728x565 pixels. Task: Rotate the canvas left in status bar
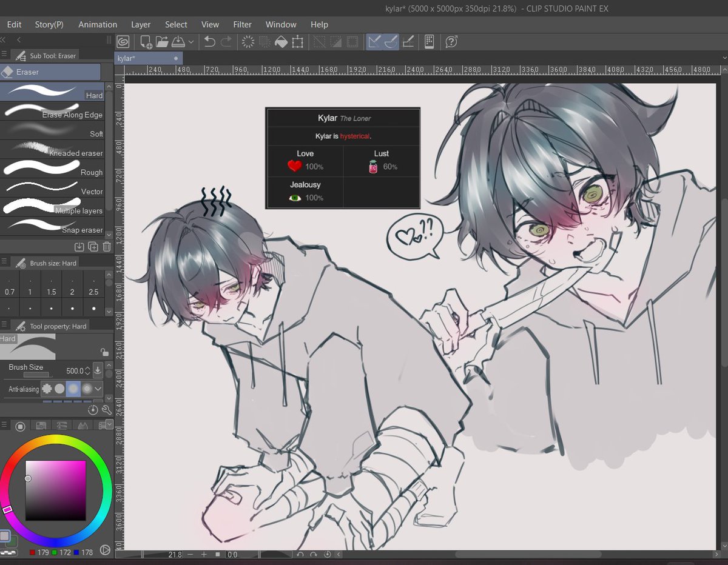(300, 554)
